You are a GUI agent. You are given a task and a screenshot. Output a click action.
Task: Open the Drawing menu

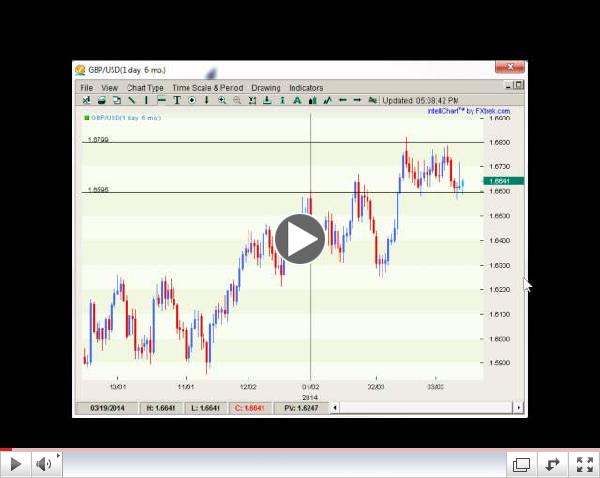[x=266, y=88]
